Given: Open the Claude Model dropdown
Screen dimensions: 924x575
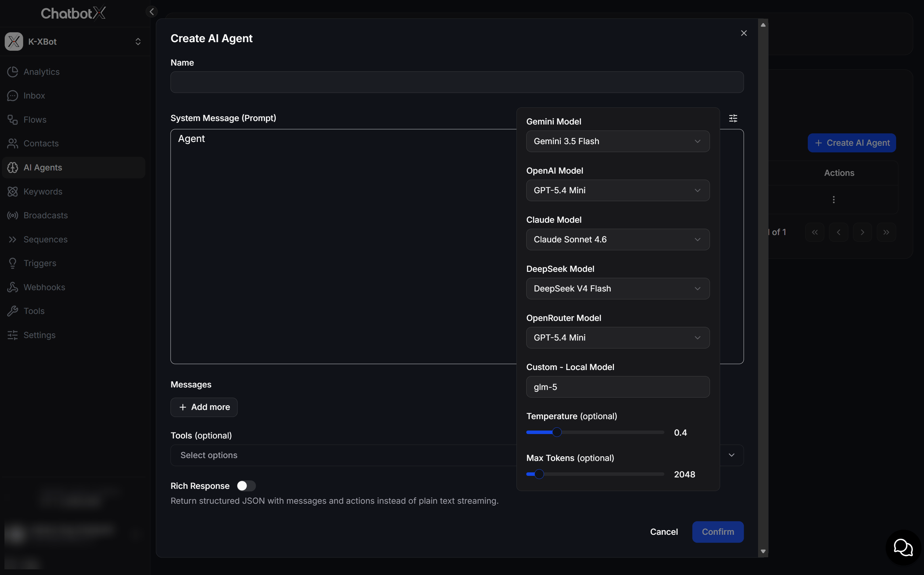Looking at the screenshot, I should (x=618, y=240).
